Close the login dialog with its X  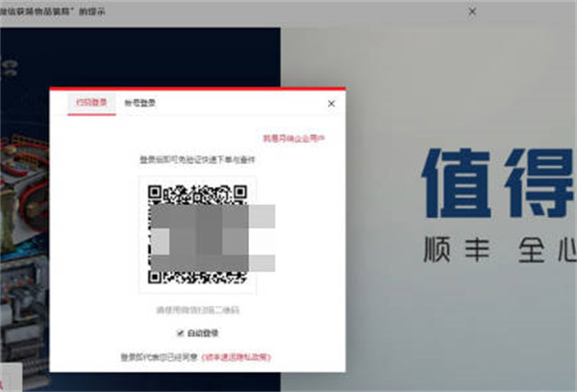[331, 104]
